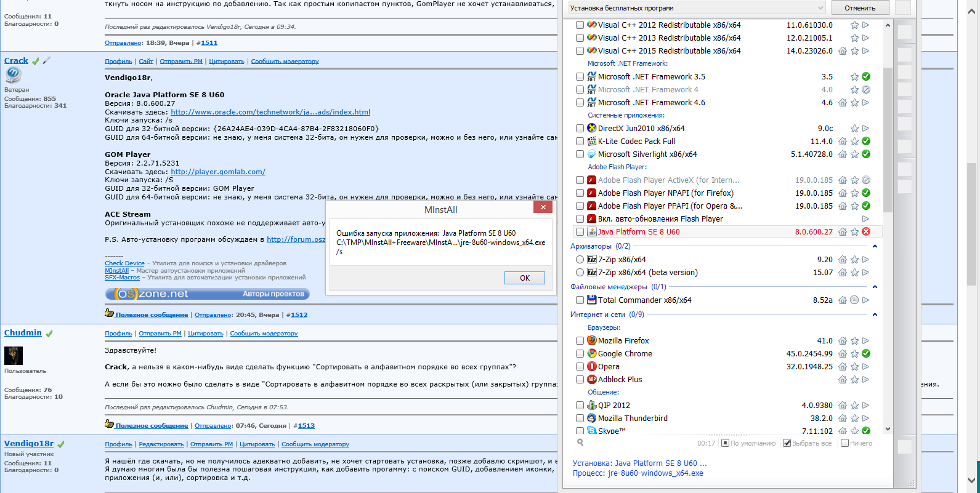Click the star icon next to Mozilla Firefox

pyautogui.click(x=854, y=341)
